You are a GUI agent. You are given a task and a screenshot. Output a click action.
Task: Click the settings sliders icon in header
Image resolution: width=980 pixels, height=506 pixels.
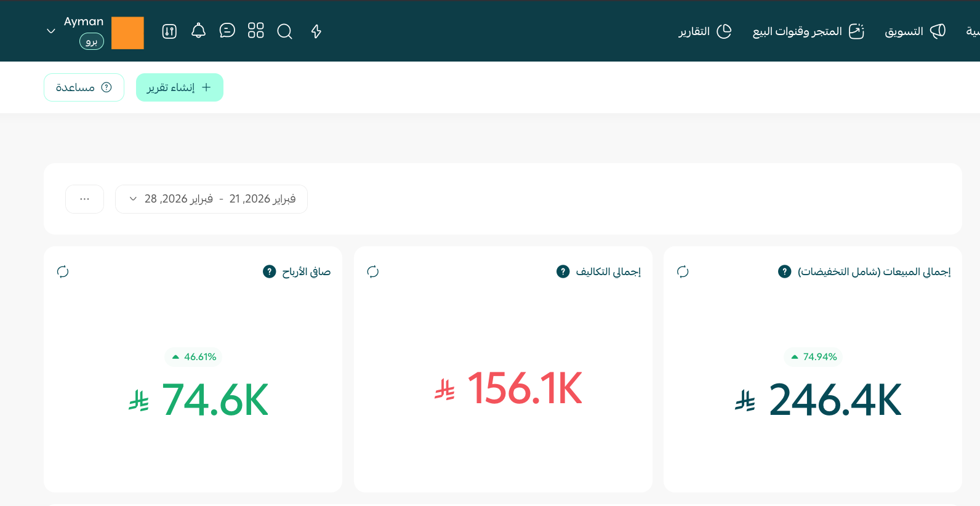tap(169, 31)
